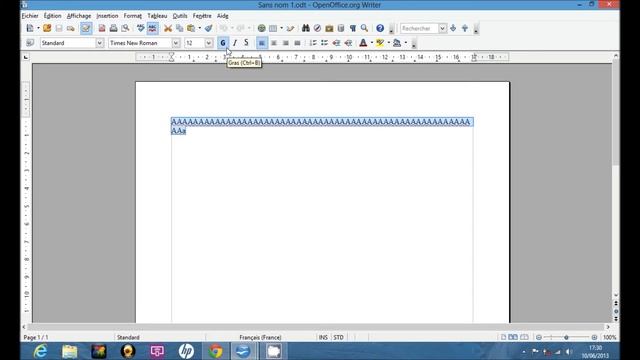Open the Fichier menu
This screenshot has height=360, width=640.
30,16
